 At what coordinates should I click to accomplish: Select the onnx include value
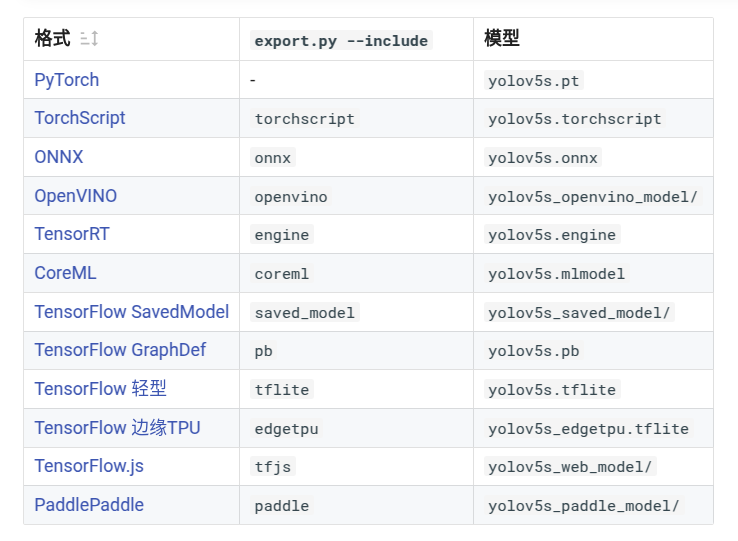[x=273, y=158]
